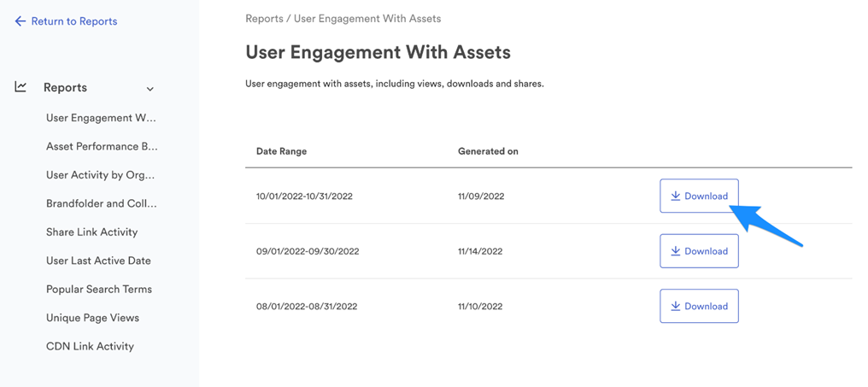Download the 08/01/2022-08/31/2022 report
The image size is (868, 387).
point(699,306)
